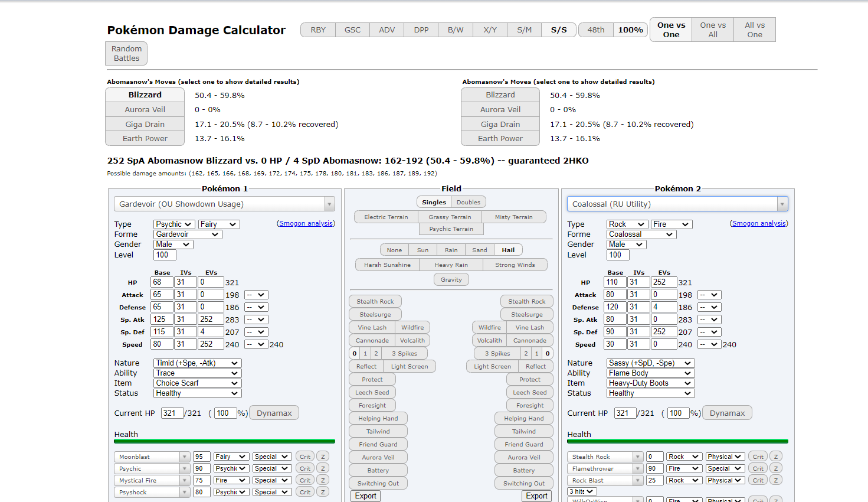Toggle Crit for Moonblast move

(x=305, y=457)
